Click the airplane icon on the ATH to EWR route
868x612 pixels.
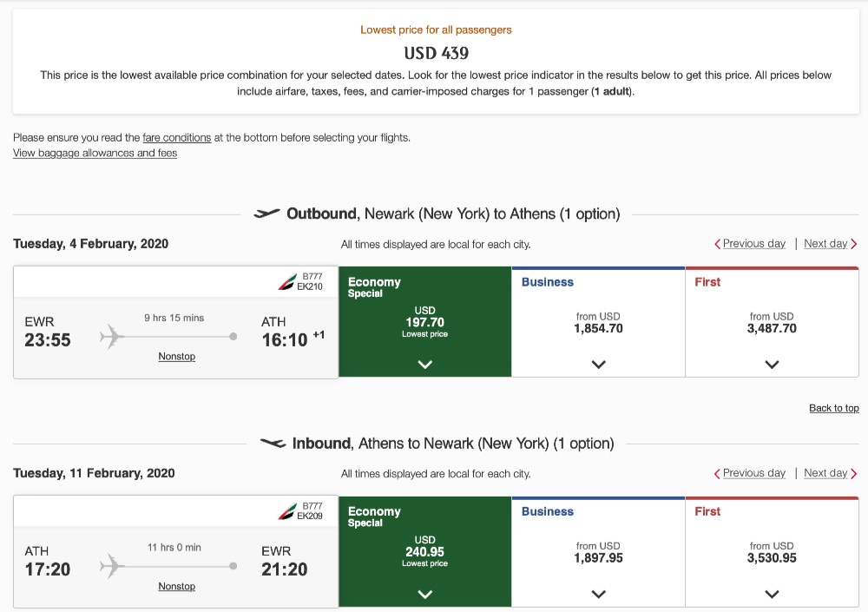click(113, 567)
